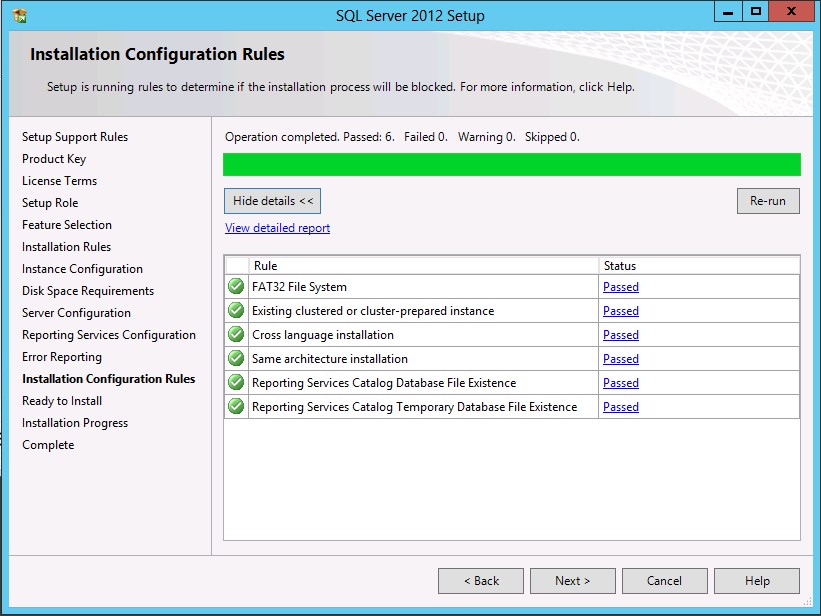This screenshot has height=616, width=821.
Task: Select Disk Space Requirements step
Action: (88, 291)
